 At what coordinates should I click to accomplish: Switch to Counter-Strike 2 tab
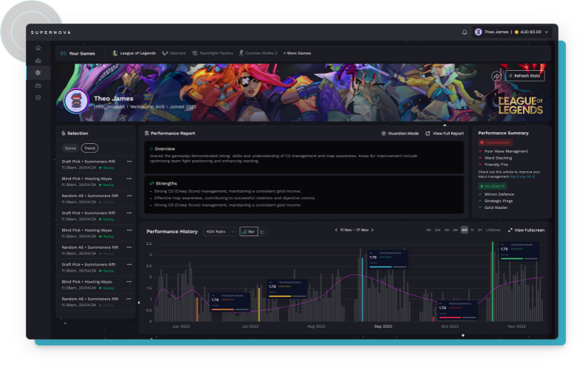pos(259,53)
